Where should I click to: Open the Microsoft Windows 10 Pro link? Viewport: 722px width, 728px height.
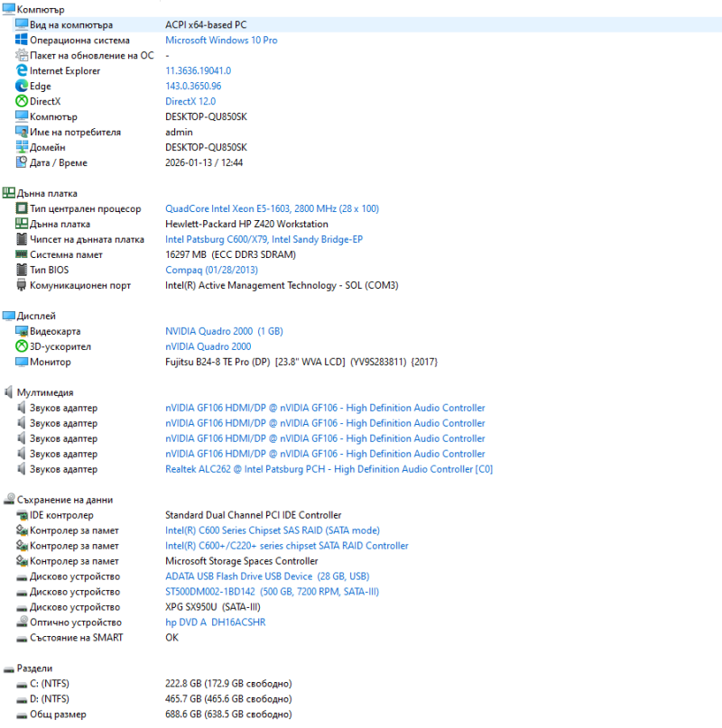click(x=221, y=41)
